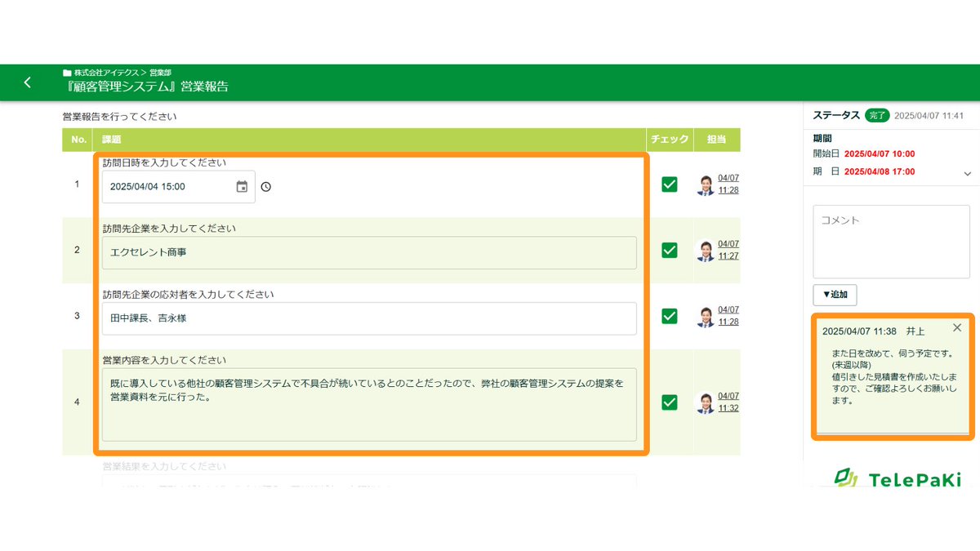The image size is (980, 551).
Task: Click the assignee avatar in row 3
Action: pyautogui.click(x=706, y=316)
